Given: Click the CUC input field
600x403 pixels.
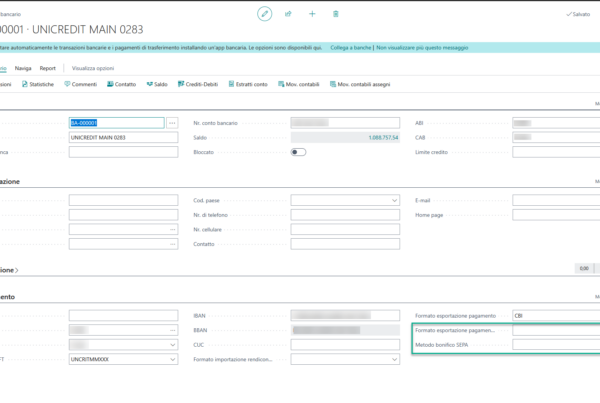Looking at the screenshot, I should click(345, 345).
